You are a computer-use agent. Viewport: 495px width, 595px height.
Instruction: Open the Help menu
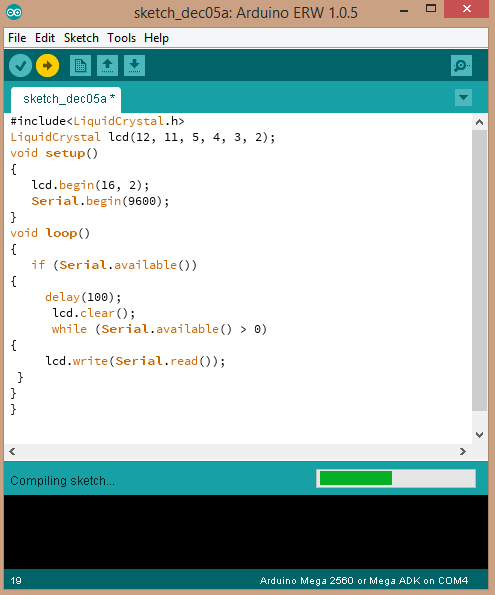click(x=156, y=38)
